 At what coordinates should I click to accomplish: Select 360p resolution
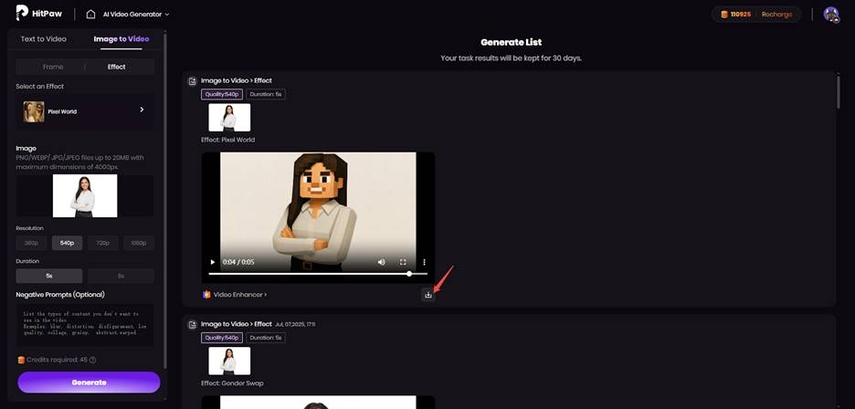pos(32,243)
